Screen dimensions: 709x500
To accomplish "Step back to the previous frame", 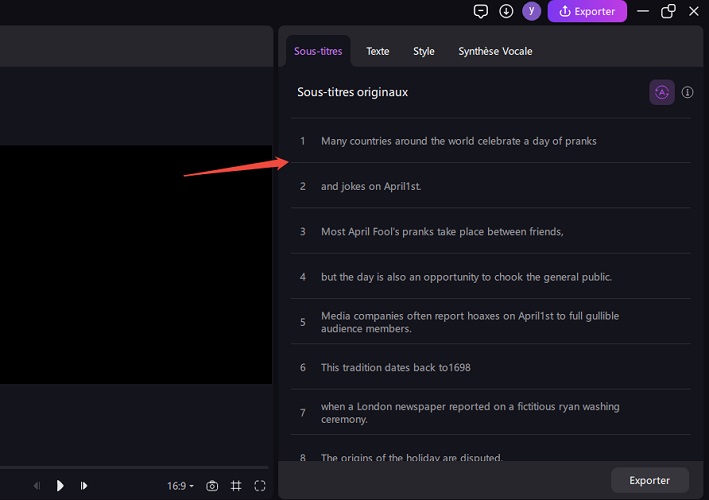I will (x=37, y=486).
